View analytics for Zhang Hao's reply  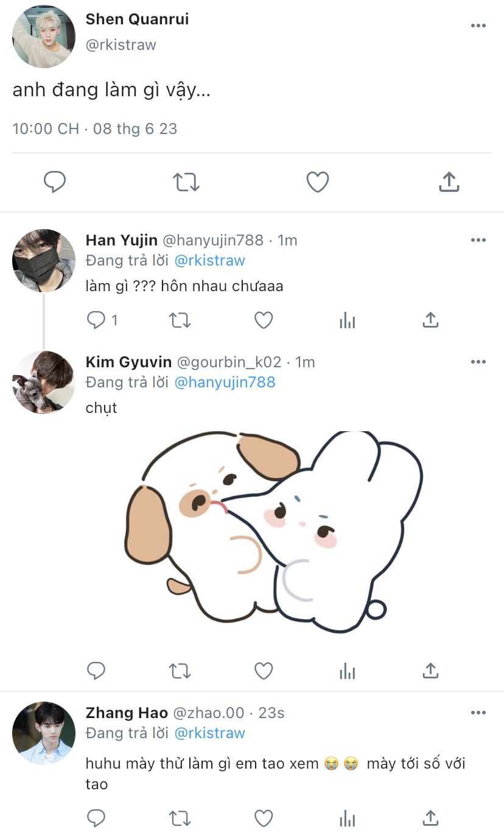point(347,817)
